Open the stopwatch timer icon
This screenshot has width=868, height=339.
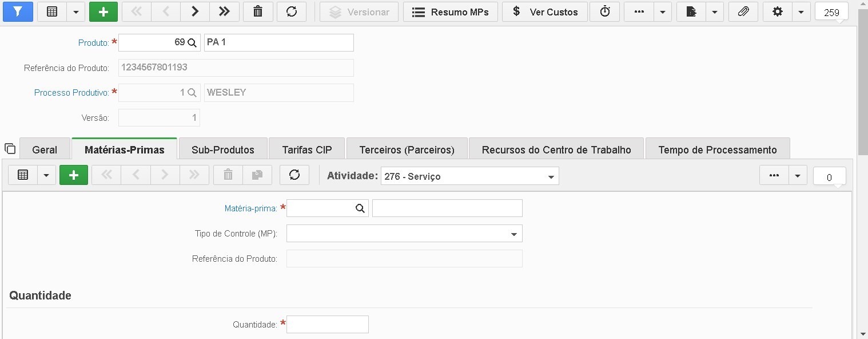point(605,11)
